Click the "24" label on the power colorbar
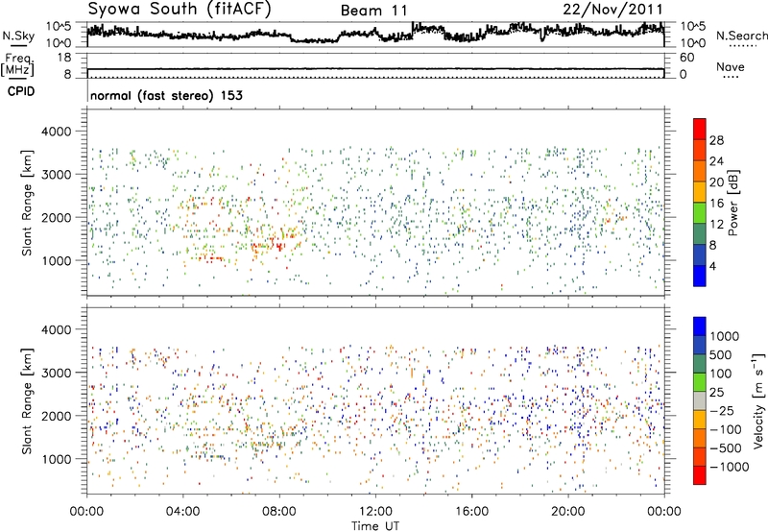 716,161
